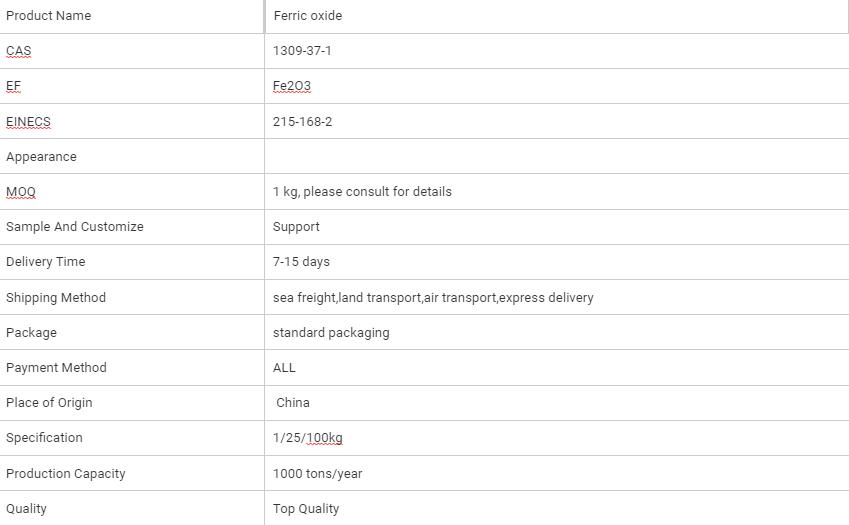Click the EINECS value 215-168-2
Image resolution: width=849 pixels, height=525 pixels.
pos(302,121)
